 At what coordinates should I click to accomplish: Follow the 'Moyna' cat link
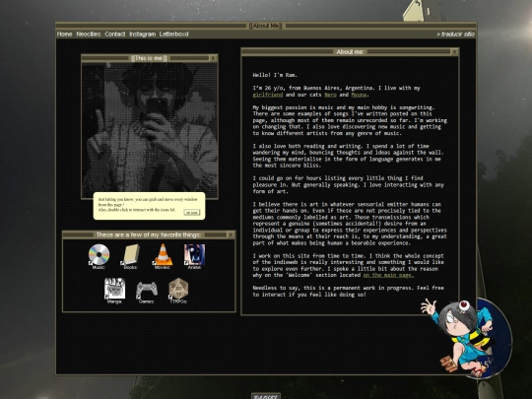(359, 95)
